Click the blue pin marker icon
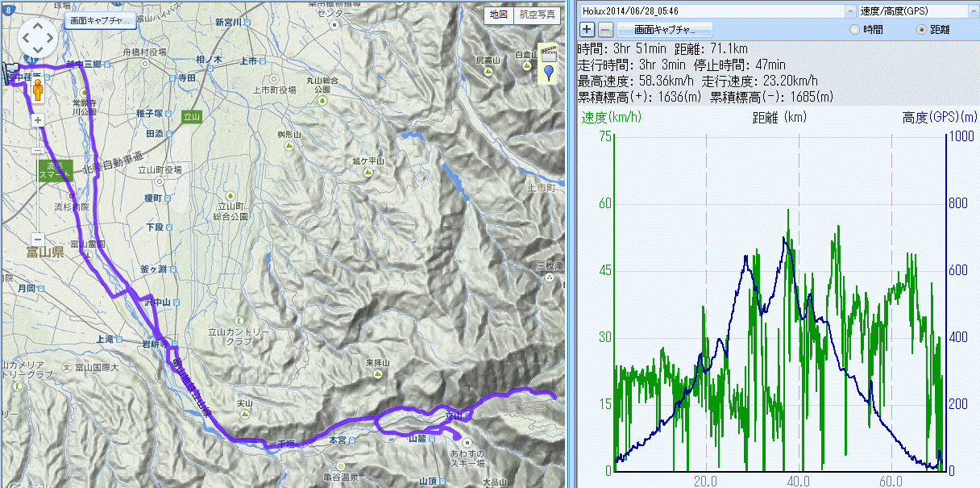The width and height of the screenshot is (980, 488). [x=550, y=74]
